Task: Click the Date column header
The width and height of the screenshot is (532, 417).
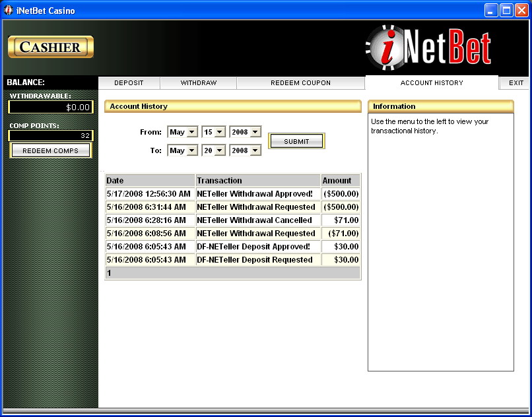Action: click(x=150, y=181)
